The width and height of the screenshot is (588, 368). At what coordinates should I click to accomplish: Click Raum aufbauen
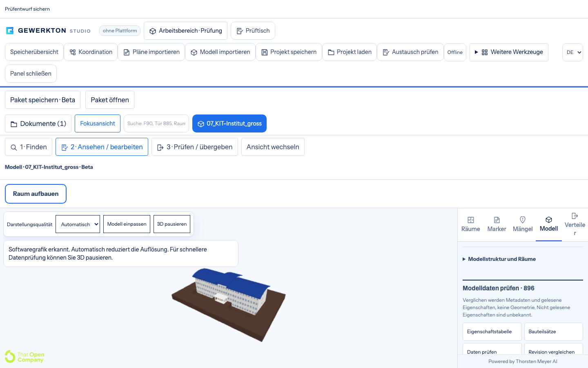(36, 194)
